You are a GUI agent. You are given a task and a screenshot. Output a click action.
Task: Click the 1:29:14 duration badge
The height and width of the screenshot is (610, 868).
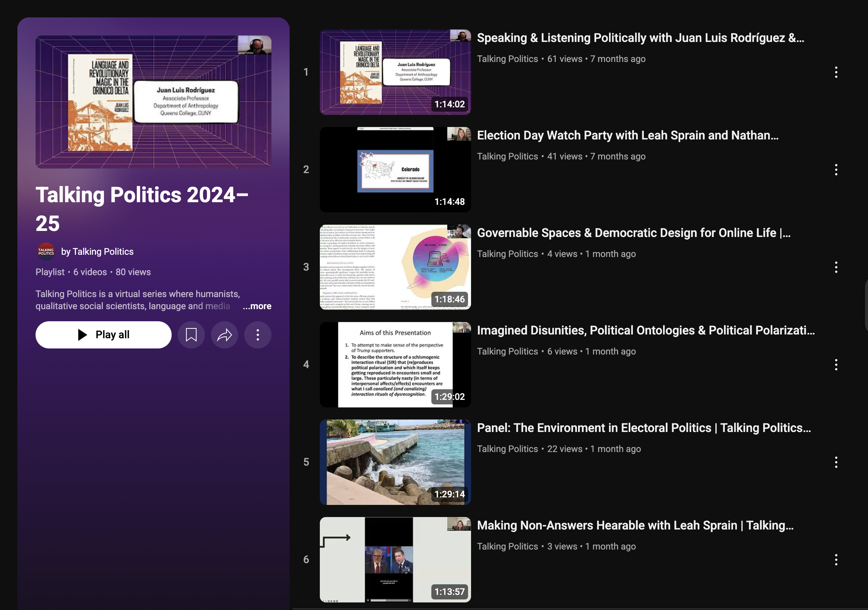(x=449, y=494)
